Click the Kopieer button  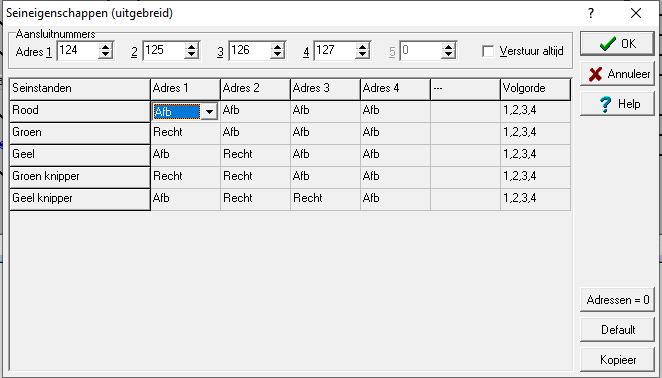(x=617, y=360)
